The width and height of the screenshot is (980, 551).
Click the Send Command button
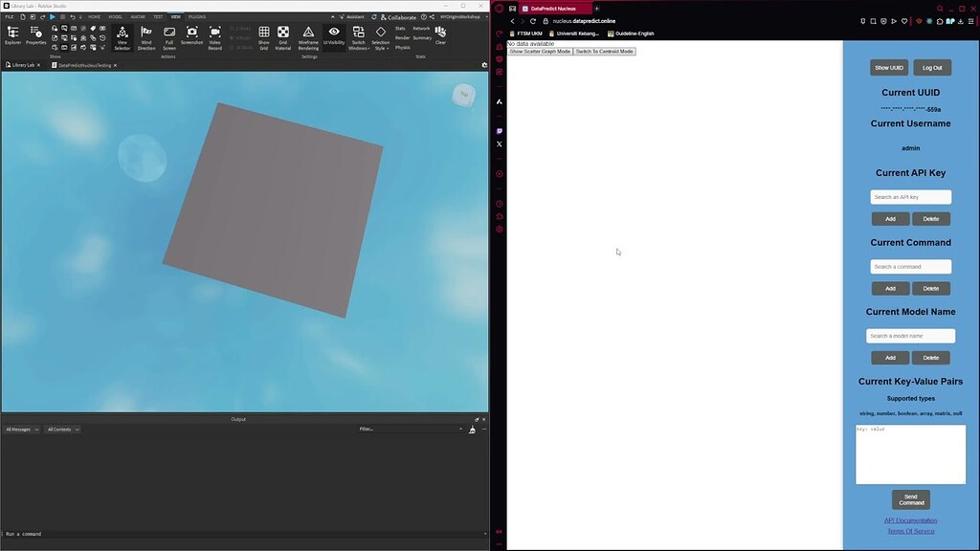911,499
